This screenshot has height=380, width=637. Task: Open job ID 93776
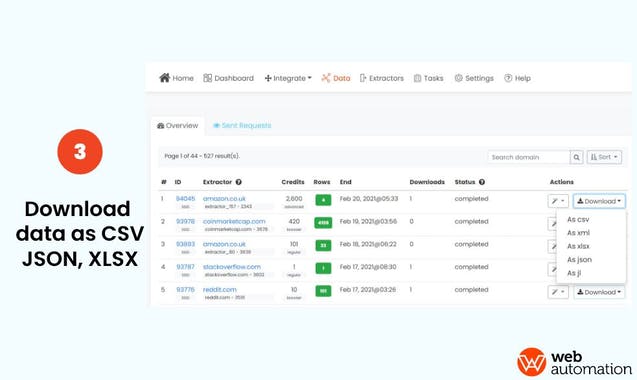[x=185, y=290]
